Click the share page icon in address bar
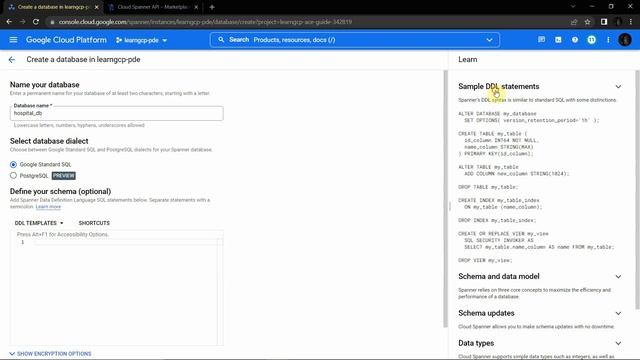 coord(574,22)
